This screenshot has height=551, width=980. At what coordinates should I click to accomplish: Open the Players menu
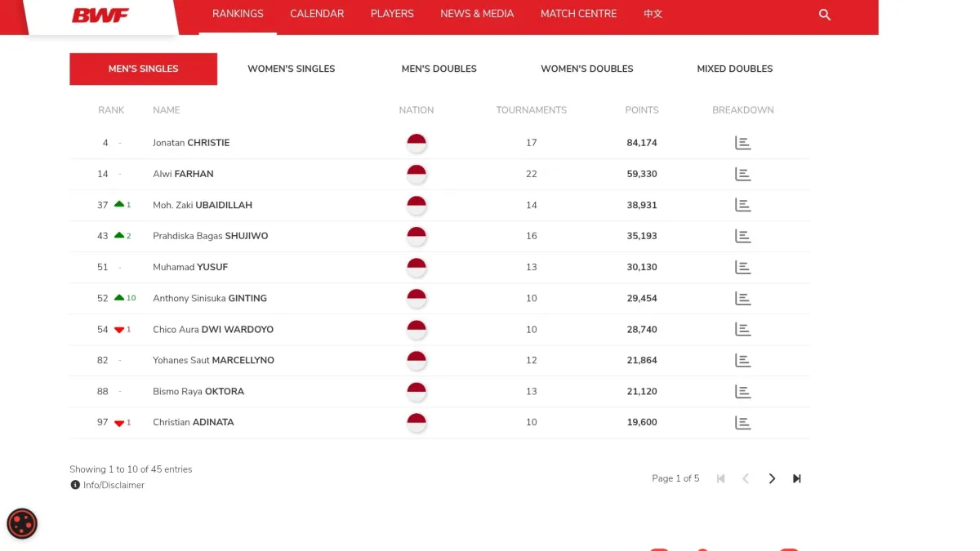click(392, 14)
